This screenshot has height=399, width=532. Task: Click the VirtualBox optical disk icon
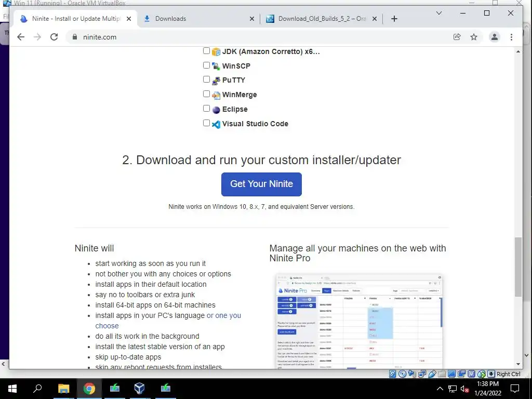point(403,374)
